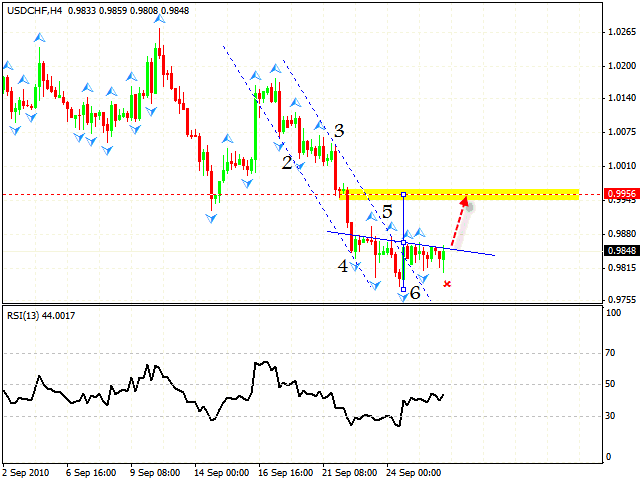
Task: Select the RSI scale value 30
Action: point(610,416)
